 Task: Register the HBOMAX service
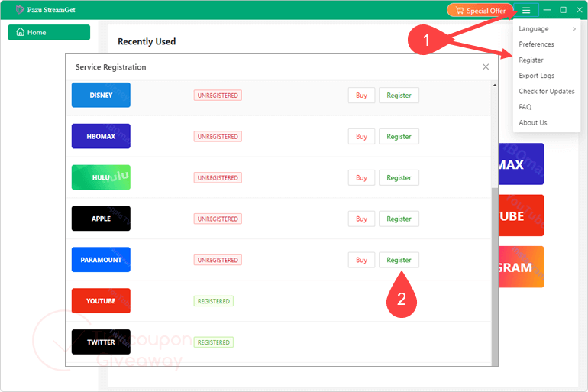coord(399,137)
